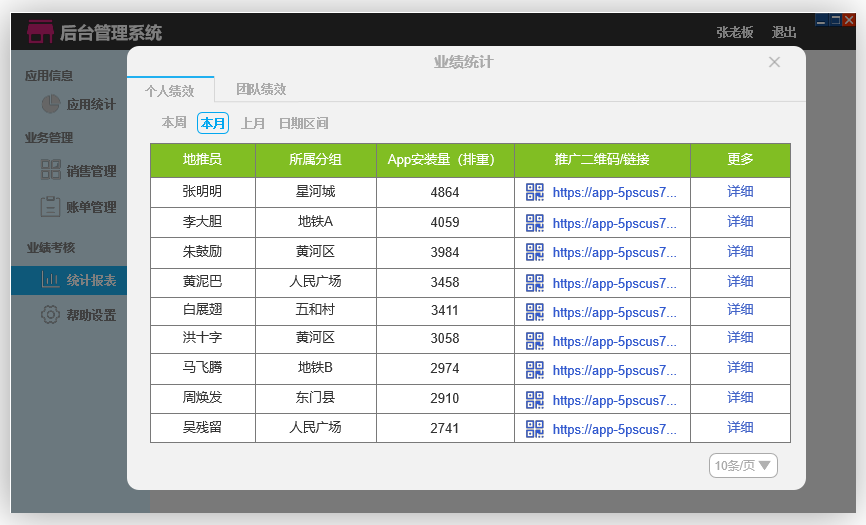Select the 东门县 group cell
866x525 pixels.
(316, 399)
